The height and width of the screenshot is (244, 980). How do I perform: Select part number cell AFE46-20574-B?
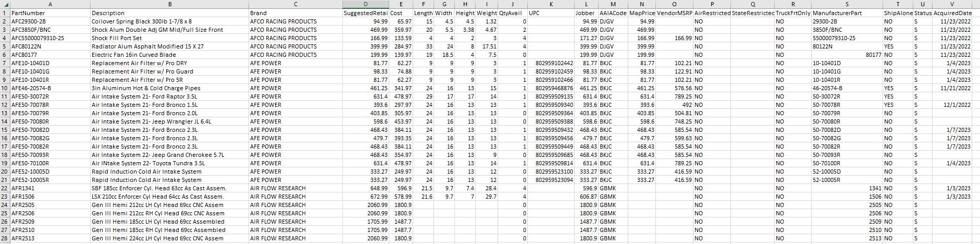50,88
